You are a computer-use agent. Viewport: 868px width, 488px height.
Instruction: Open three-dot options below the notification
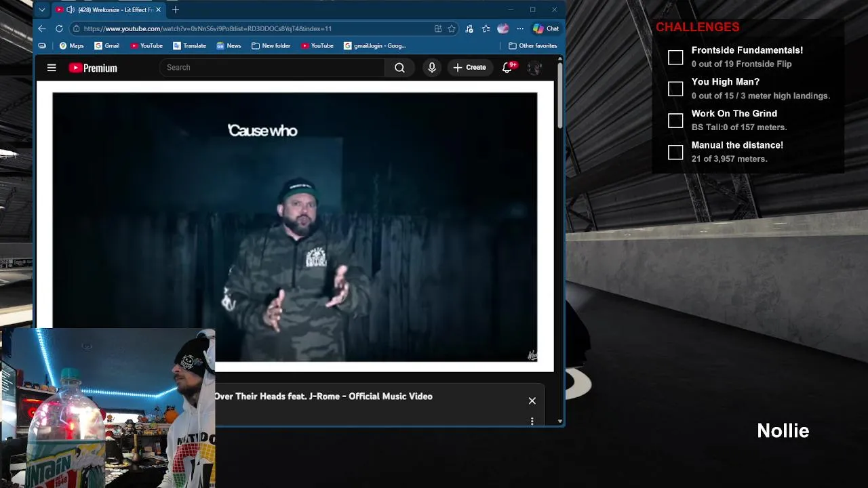tap(532, 421)
